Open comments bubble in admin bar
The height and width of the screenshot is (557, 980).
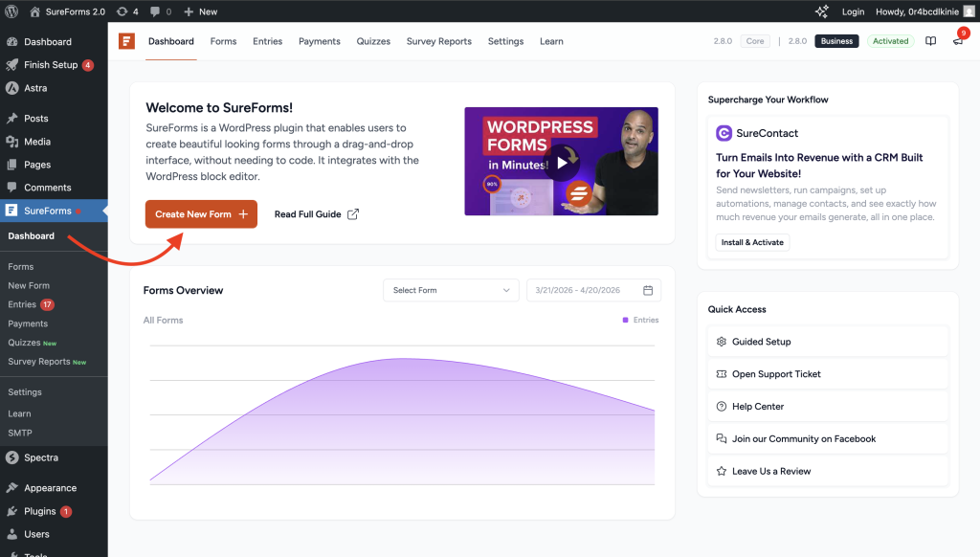[x=161, y=11]
